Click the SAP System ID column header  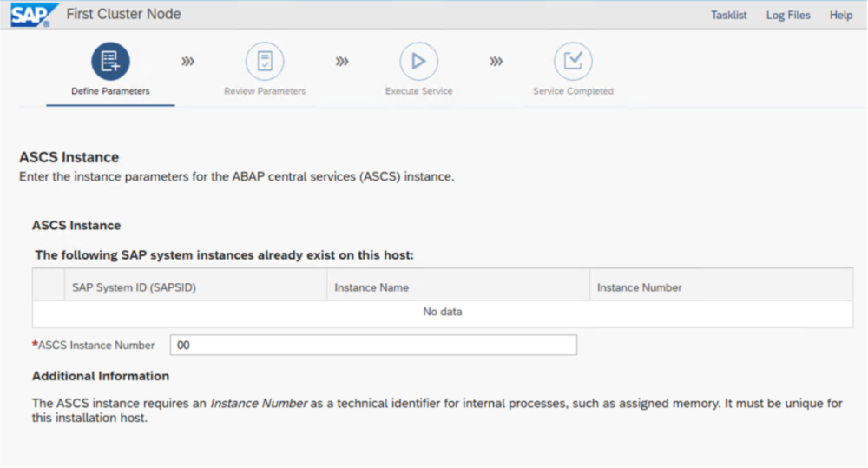tap(134, 287)
